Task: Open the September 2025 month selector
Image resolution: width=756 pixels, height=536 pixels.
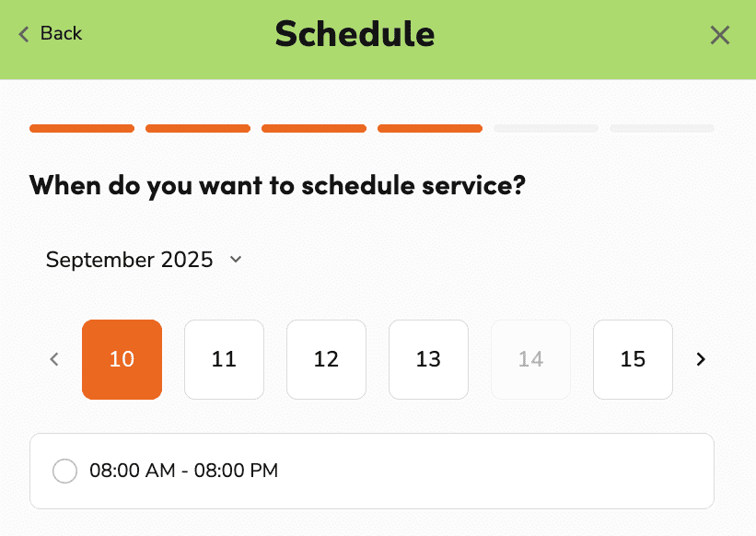Action: click(130, 260)
